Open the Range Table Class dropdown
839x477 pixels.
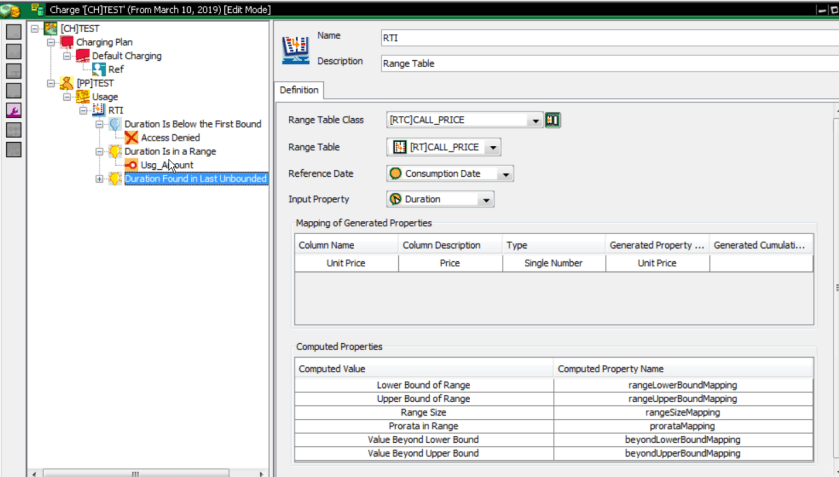coord(536,121)
